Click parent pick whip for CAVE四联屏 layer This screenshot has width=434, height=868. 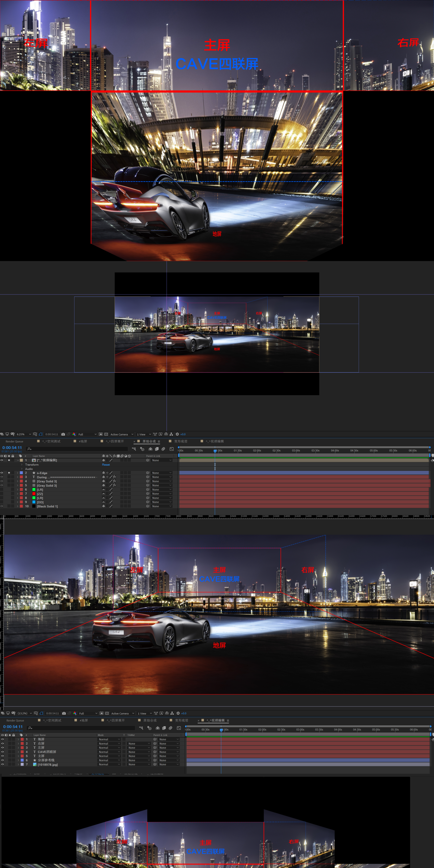pyautogui.click(x=155, y=752)
